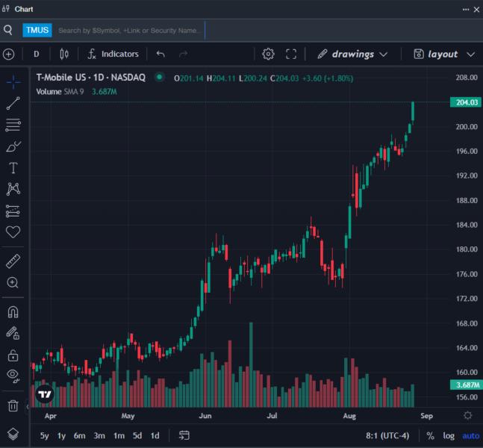Open the forecasting and measurement tools
This screenshot has width=483, height=448.
pos(13,211)
